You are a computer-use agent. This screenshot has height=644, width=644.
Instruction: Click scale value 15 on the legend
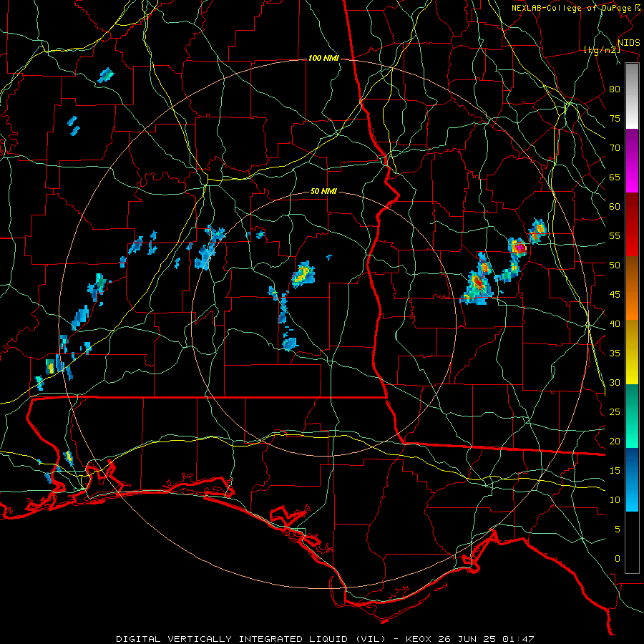[x=615, y=471]
